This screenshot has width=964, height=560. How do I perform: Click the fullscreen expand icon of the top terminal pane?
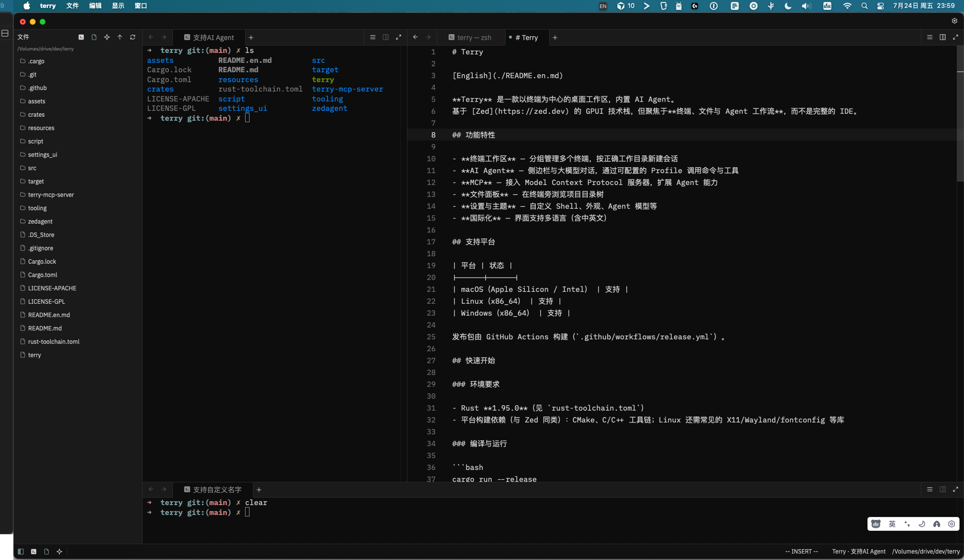point(399,37)
